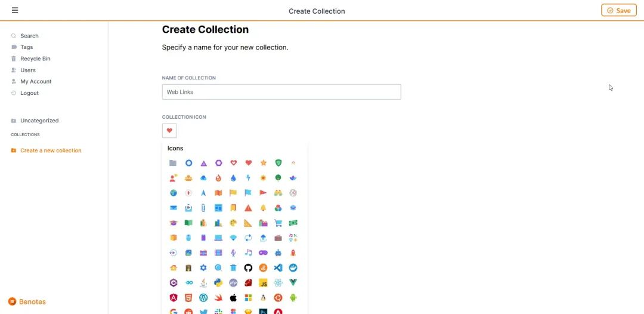Pick the Visual Studio Code icon
The height and width of the screenshot is (314, 644).
click(278, 268)
